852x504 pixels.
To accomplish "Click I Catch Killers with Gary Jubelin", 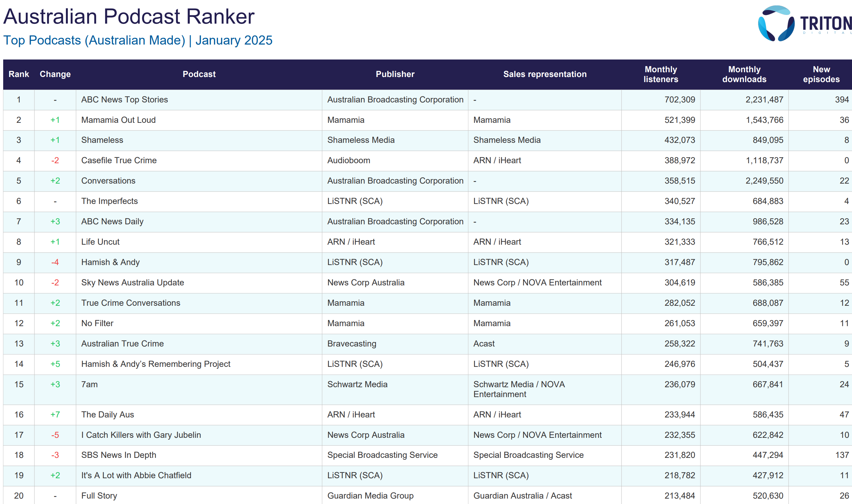I will point(141,435).
